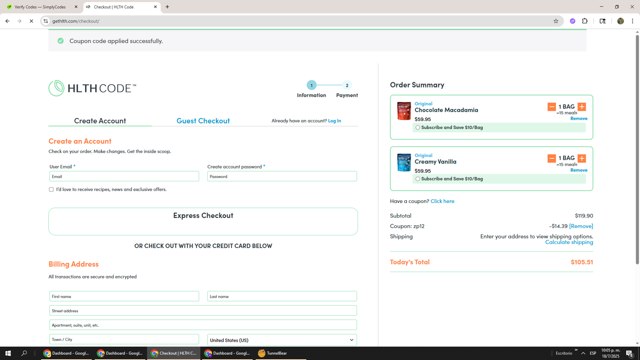Close the Checkout HLTH Code tab
The height and width of the screenshot is (360, 640).
(155, 7)
